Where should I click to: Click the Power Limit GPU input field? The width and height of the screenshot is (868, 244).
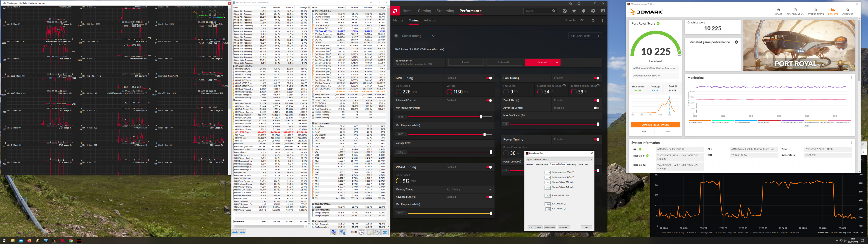pos(547,196)
